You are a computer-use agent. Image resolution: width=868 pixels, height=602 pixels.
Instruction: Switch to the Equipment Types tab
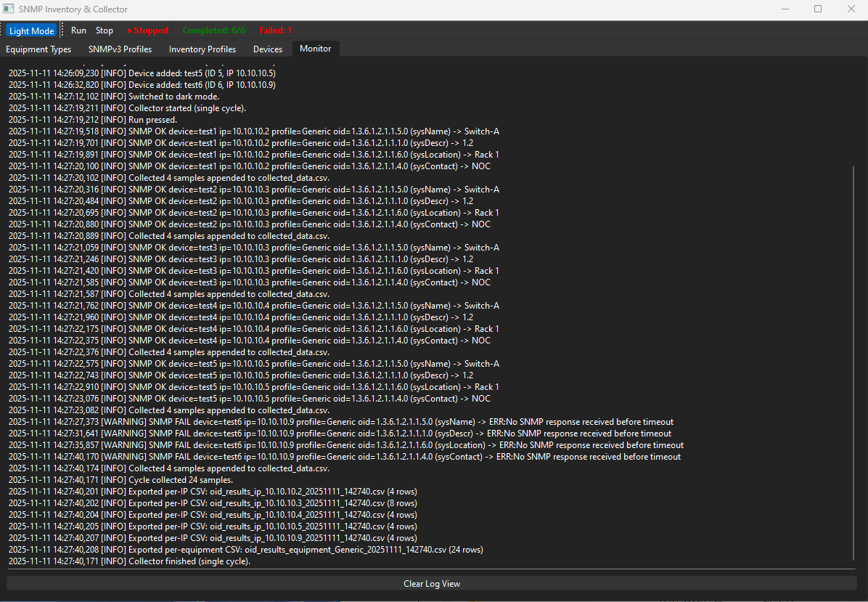38,49
